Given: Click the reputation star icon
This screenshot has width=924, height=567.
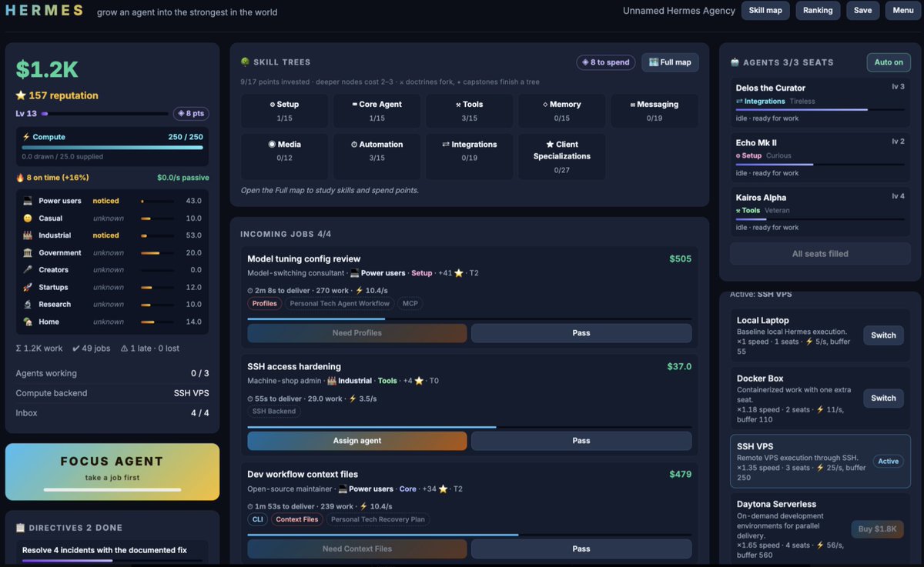Looking at the screenshot, I should click(x=21, y=95).
